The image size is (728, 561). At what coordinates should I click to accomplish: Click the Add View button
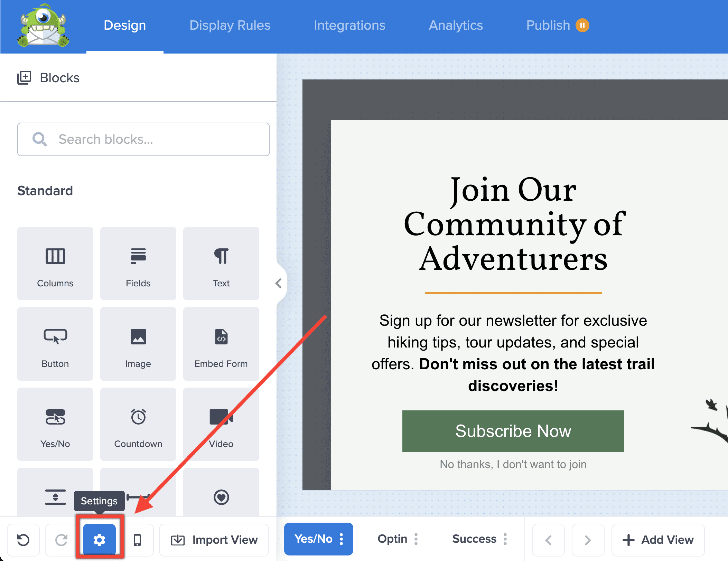658,540
